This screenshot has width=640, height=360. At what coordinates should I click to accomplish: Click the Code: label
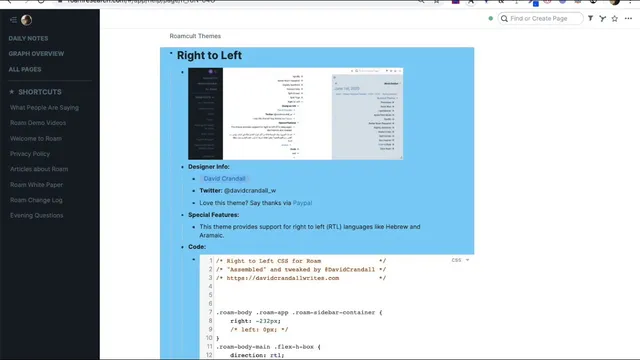point(197,247)
